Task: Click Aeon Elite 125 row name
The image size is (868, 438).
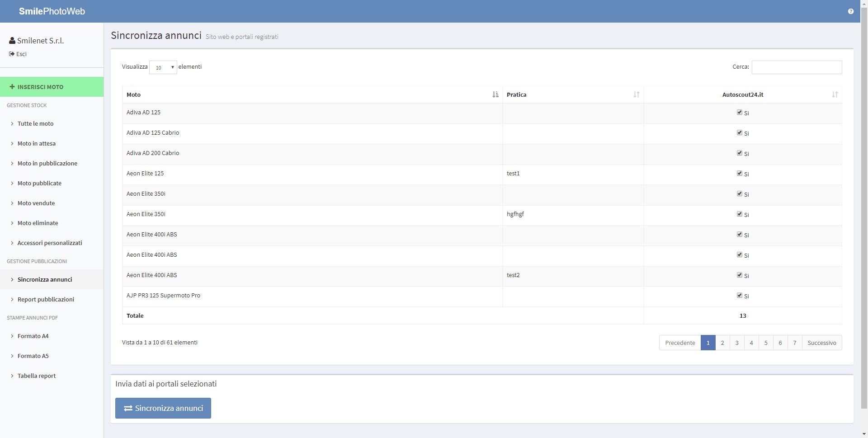Action: coord(145,174)
